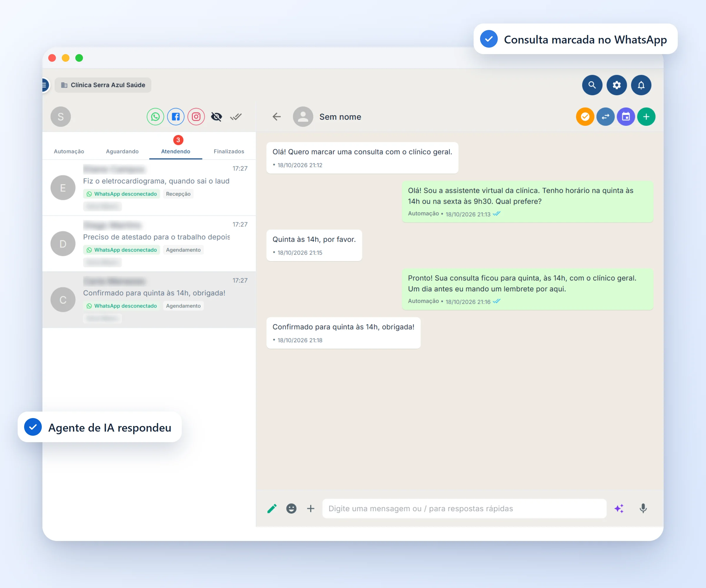Click the green plus button in chat header
The width and height of the screenshot is (706, 588).
(x=646, y=117)
